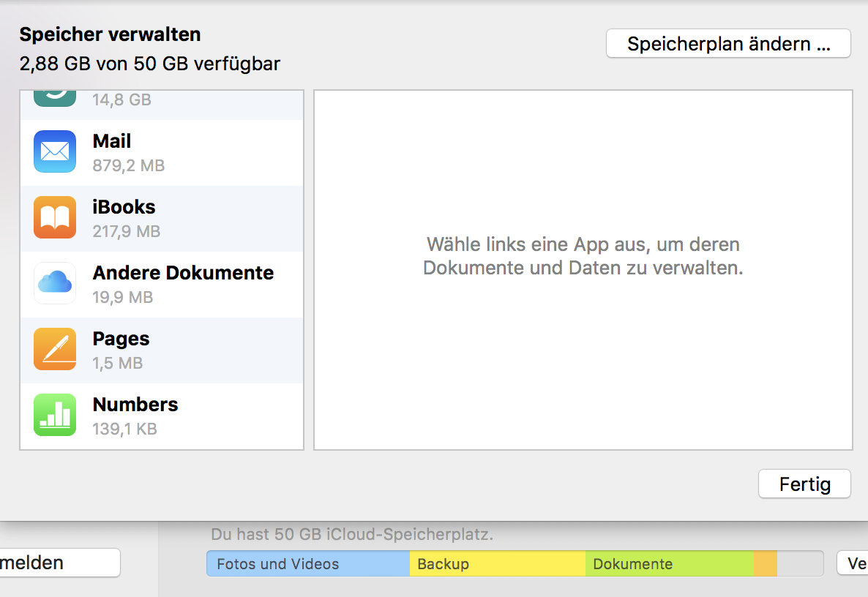Image resolution: width=868 pixels, height=597 pixels.
Task: Click the orange iBooks book icon
Action: 55,217
